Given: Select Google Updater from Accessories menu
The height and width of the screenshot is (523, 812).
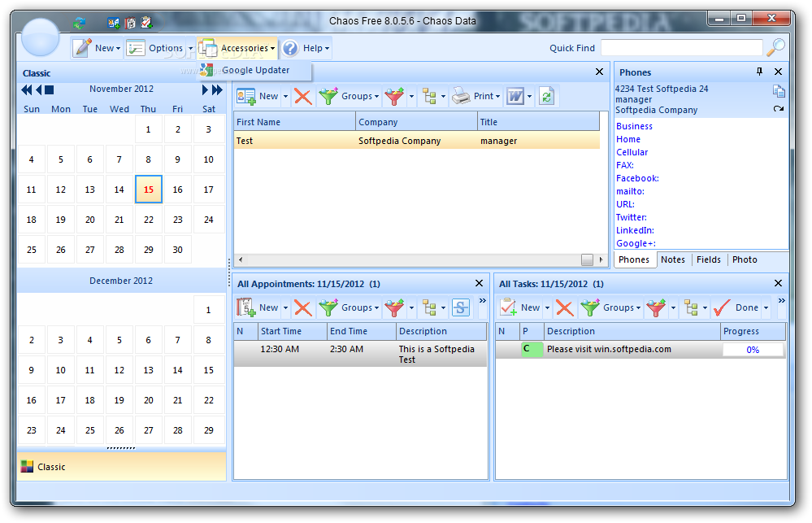Looking at the screenshot, I should point(255,70).
